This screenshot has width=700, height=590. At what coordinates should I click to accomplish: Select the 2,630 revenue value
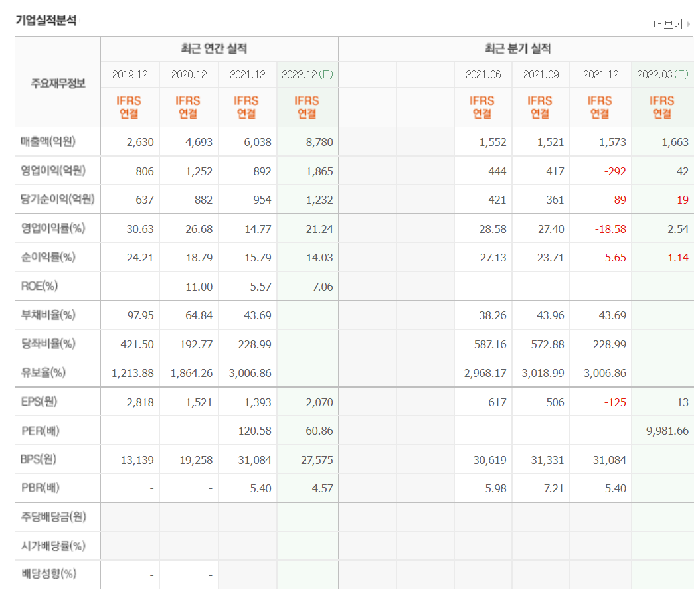pos(140,142)
